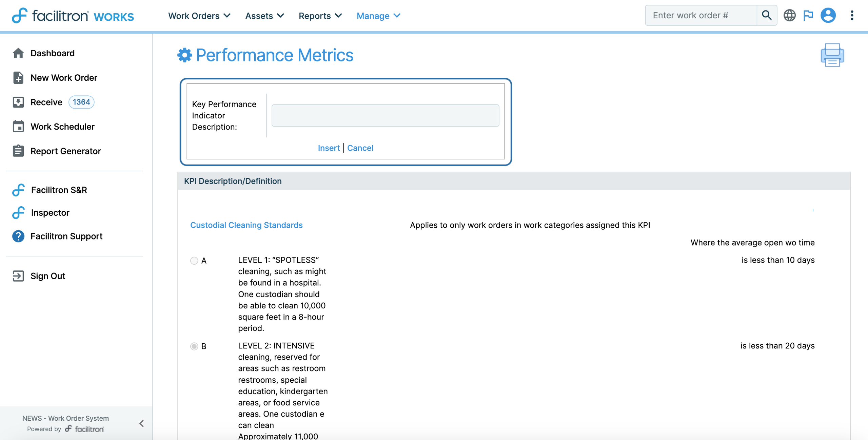868x440 pixels.
Task: Click the flag icon in header
Action: pyautogui.click(x=808, y=15)
